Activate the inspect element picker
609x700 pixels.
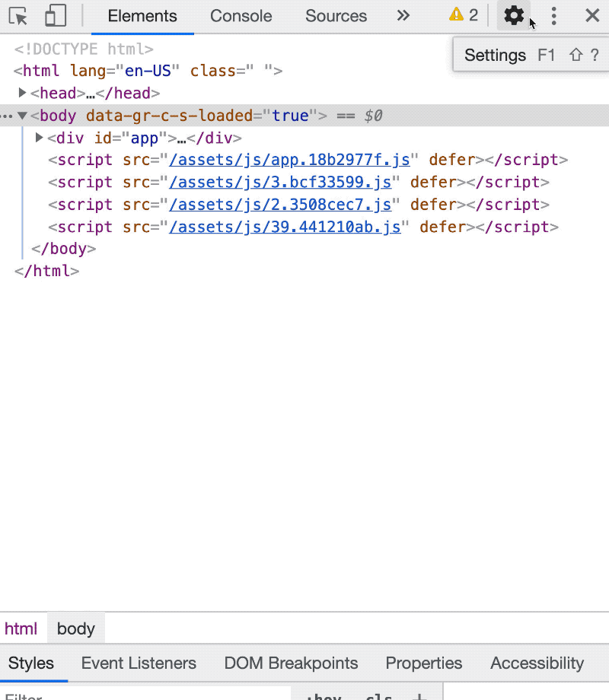click(18, 16)
